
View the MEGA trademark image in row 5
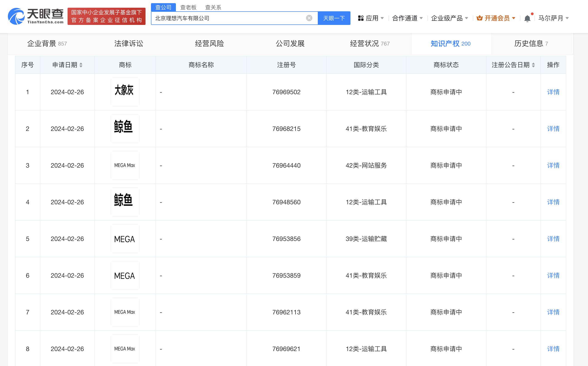[x=125, y=239]
